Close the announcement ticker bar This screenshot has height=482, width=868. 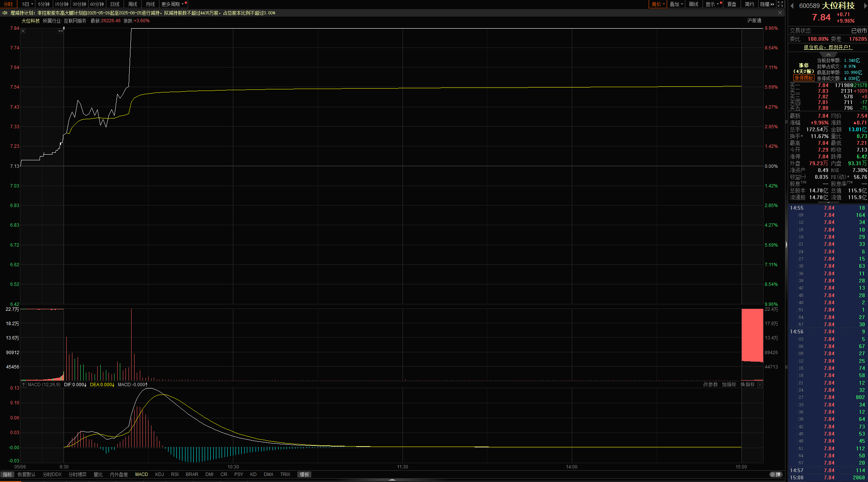pyautogui.click(x=780, y=13)
